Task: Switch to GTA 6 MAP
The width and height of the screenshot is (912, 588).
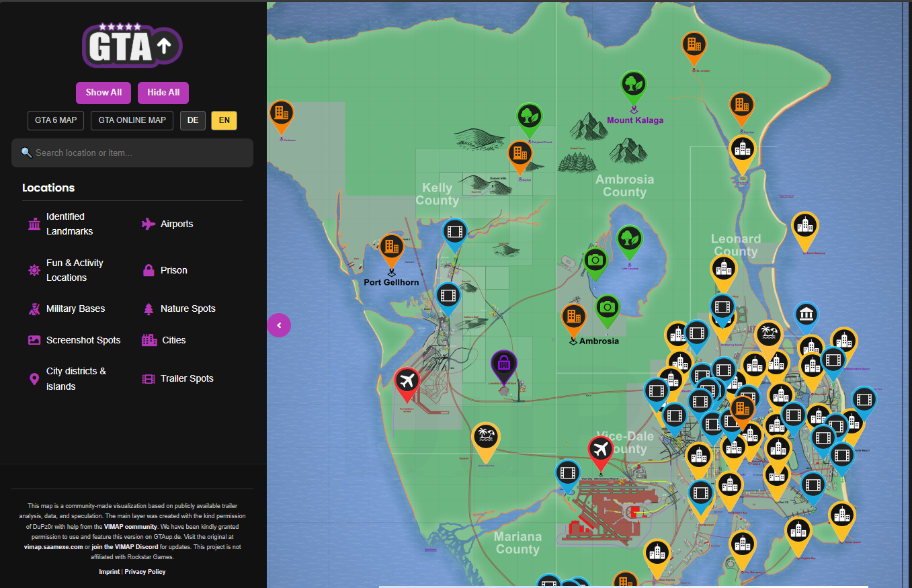Action: pos(56,120)
